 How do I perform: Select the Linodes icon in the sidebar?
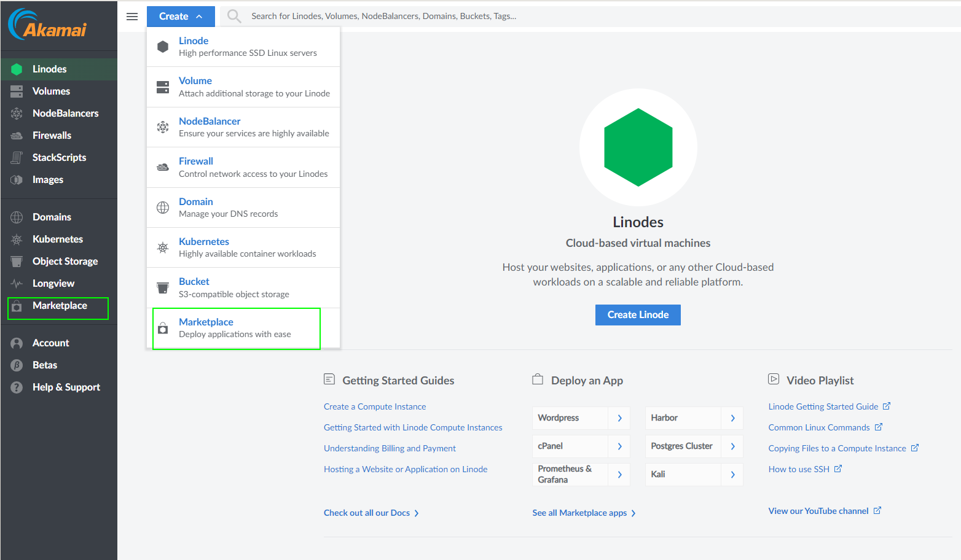[18, 69]
